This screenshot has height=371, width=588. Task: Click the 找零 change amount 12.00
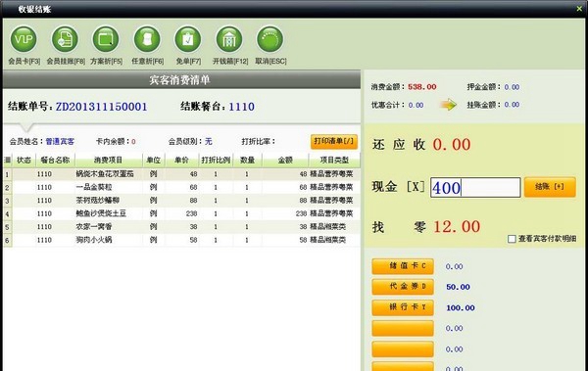(x=457, y=227)
